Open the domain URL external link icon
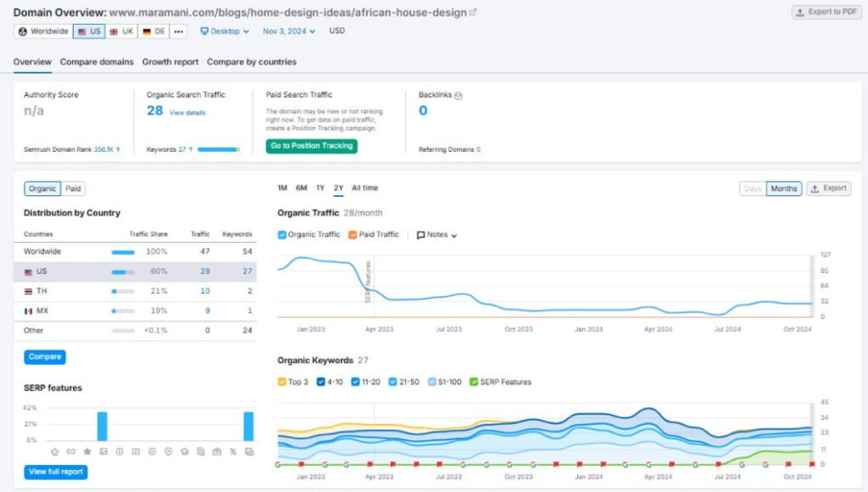Viewport: 868px width, 492px height. tap(473, 13)
